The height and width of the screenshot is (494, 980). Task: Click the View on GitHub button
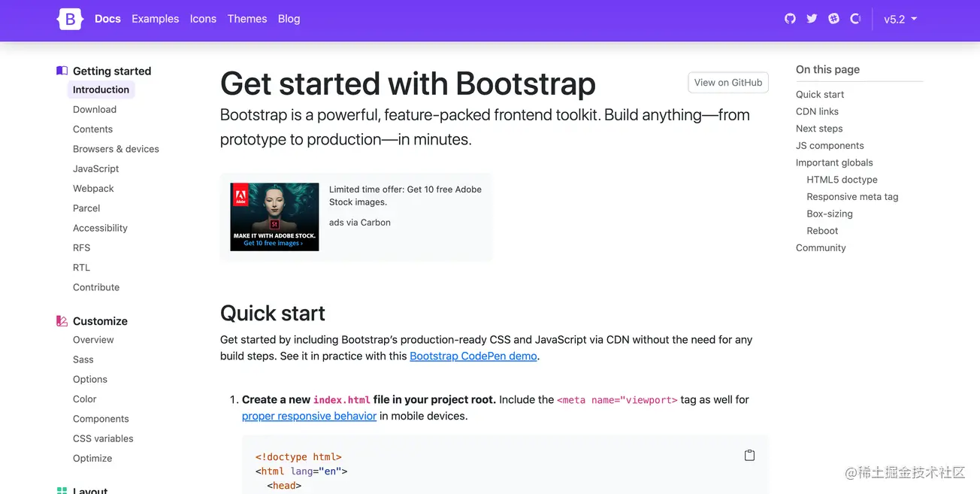pos(727,83)
